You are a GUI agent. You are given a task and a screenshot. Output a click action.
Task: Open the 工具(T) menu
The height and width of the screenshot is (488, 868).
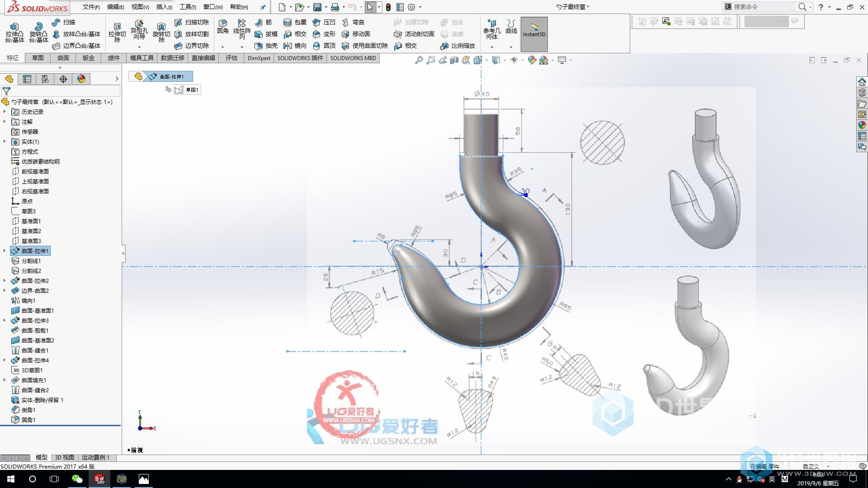click(188, 7)
